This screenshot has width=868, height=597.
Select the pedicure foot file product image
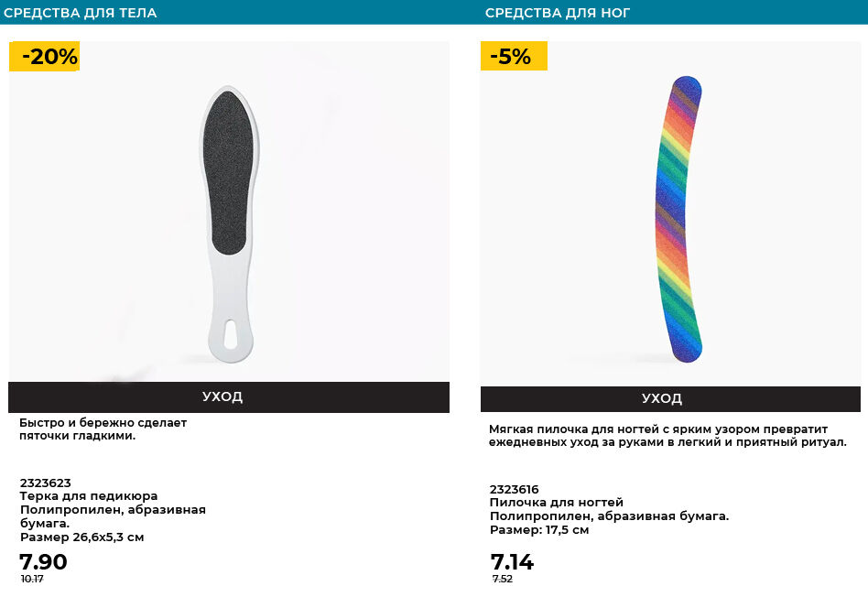click(227, 220)
